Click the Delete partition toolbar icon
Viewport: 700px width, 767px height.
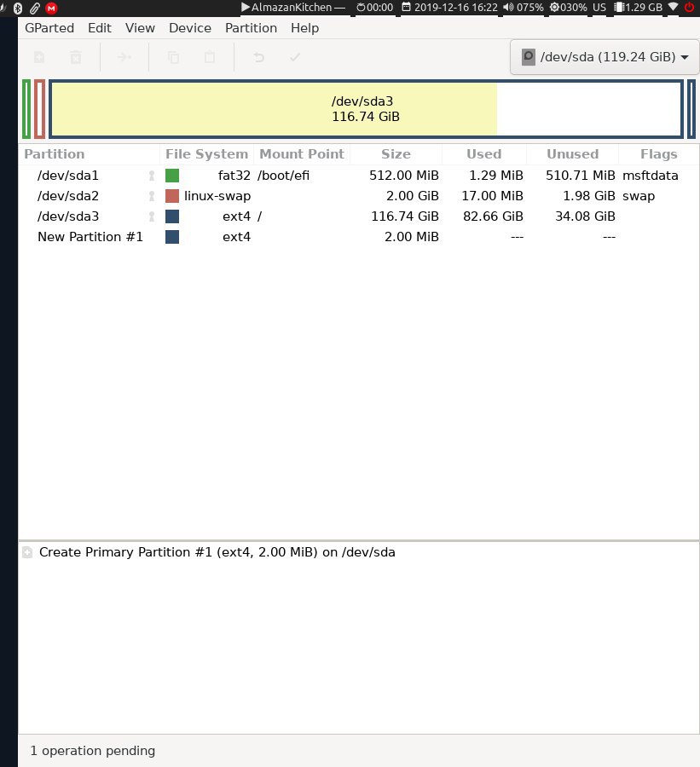pos(76,57)
